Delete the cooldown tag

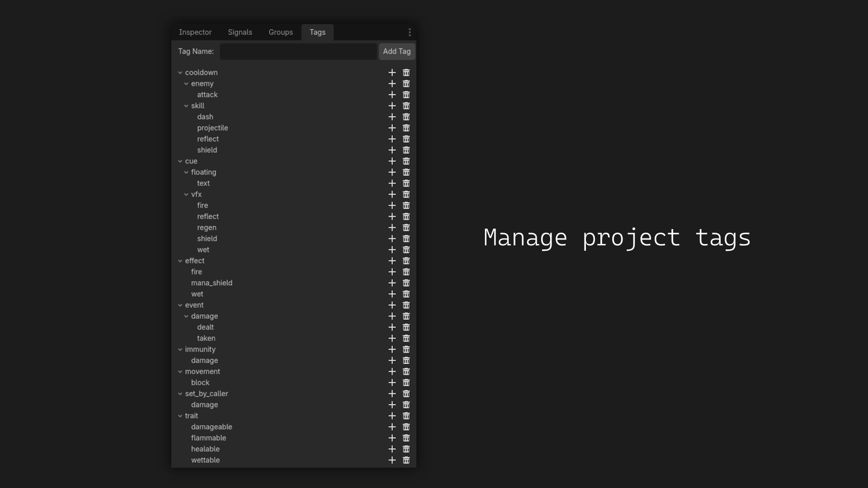406,73
